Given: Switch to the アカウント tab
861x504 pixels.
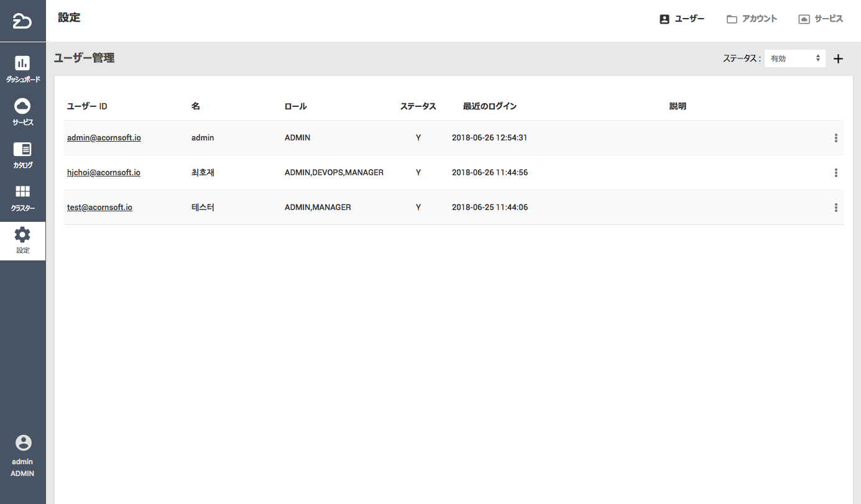Looking at the screenshot, I should pos(752,19).
